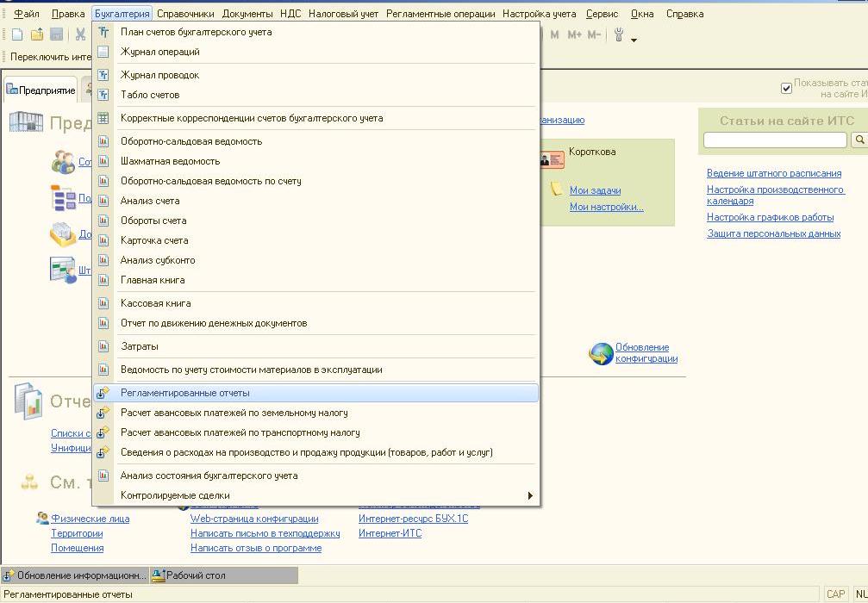
Task: Click the employees icon in Предприятие section
Action: (63, 161)
